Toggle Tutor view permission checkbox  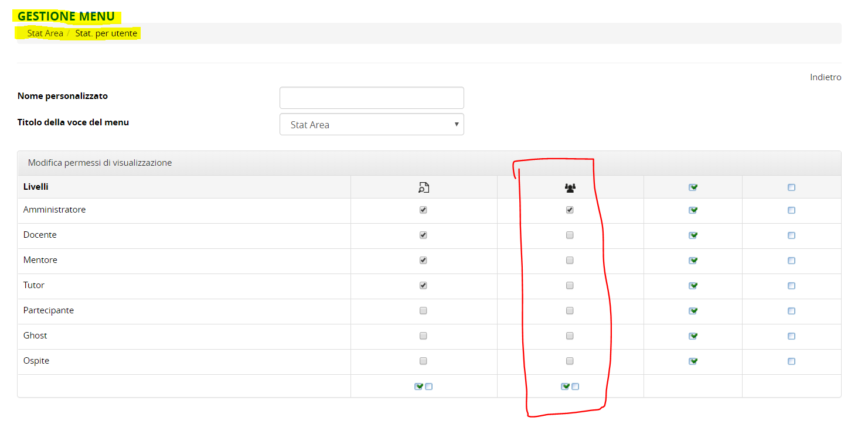423,286
